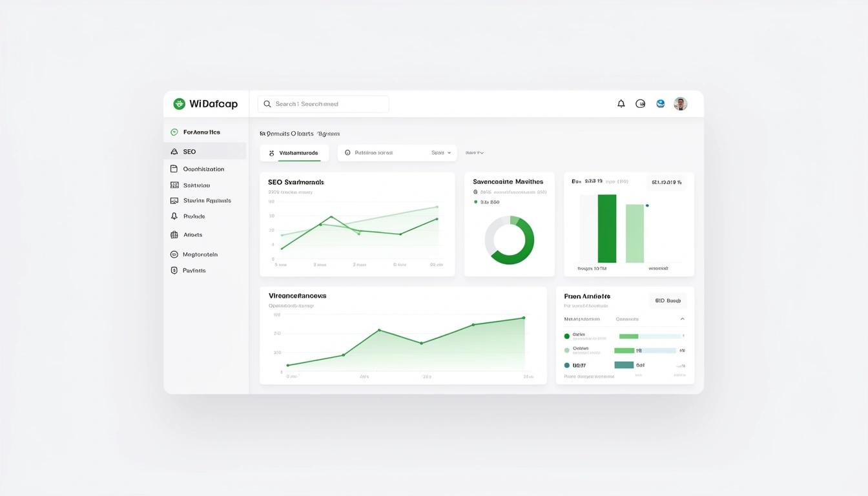Click the magnifier icon in search box

tap(267, 104)
